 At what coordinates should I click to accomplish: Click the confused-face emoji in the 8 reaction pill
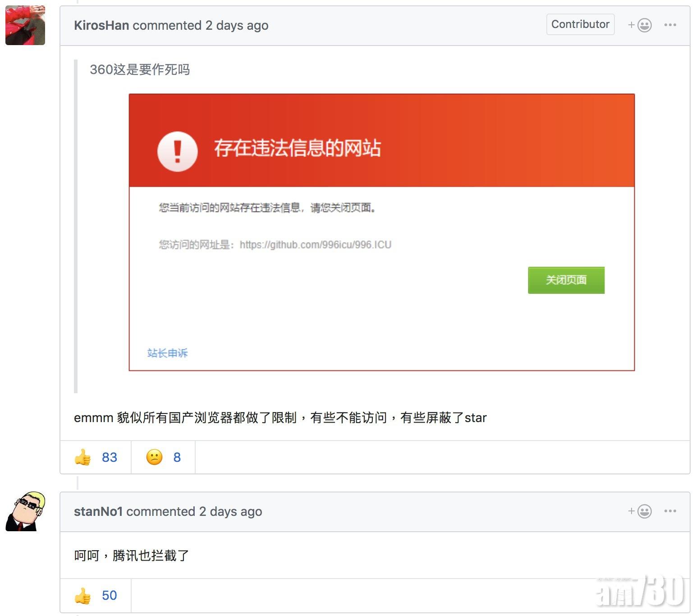pos(153,457)
